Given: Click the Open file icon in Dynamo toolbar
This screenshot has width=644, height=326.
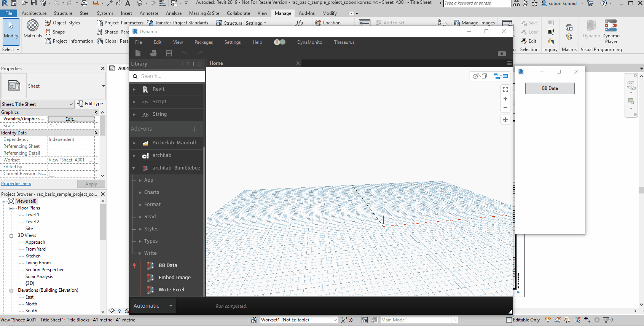Looking at the screenshot, I should (153, 53).
